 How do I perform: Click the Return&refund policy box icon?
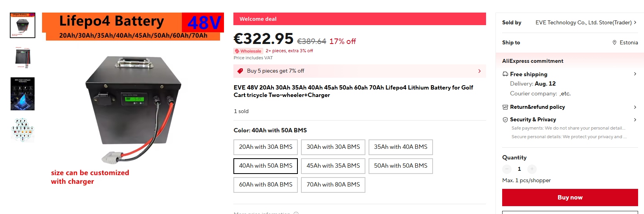coord(505,107)
